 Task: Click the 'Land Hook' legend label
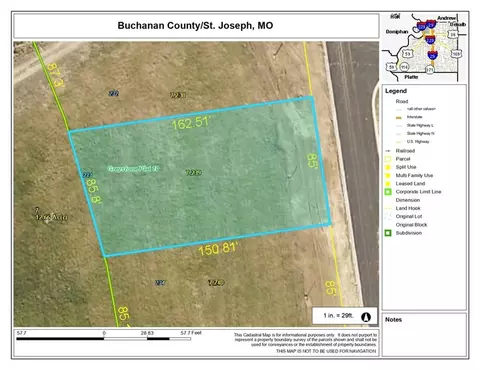[408, 208]
